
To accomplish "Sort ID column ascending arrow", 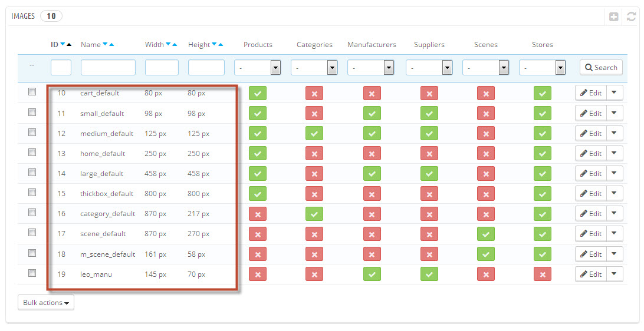I will point(69,44).
